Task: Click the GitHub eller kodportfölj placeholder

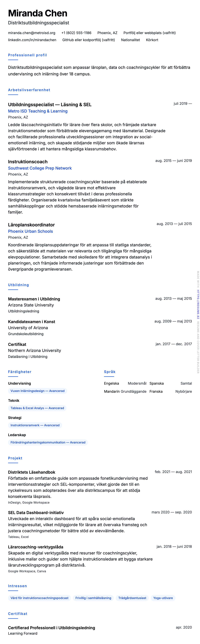Action: click(89, 40)
